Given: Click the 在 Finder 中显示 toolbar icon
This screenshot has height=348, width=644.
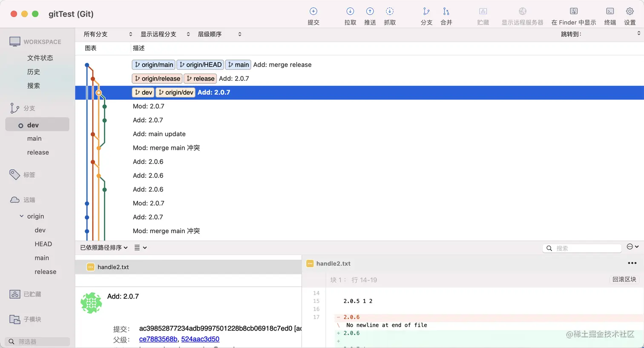Looking at the screenshot, I should (x=574, y=11).
